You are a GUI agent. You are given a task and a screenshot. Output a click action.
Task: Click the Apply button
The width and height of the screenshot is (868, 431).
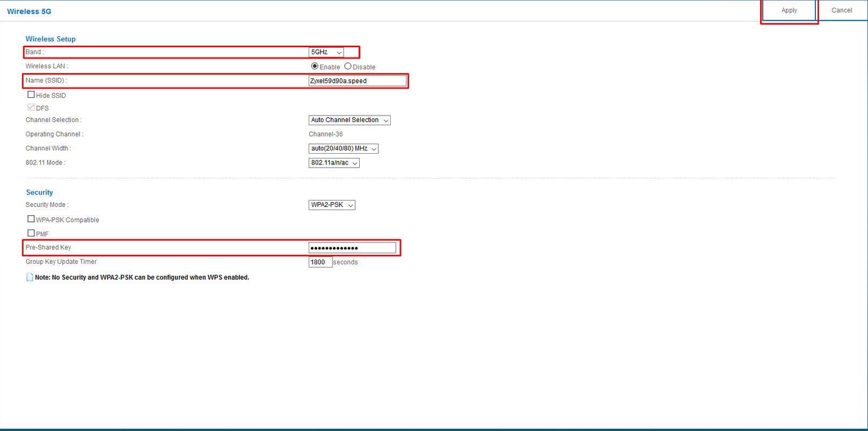tap(789, 10)
